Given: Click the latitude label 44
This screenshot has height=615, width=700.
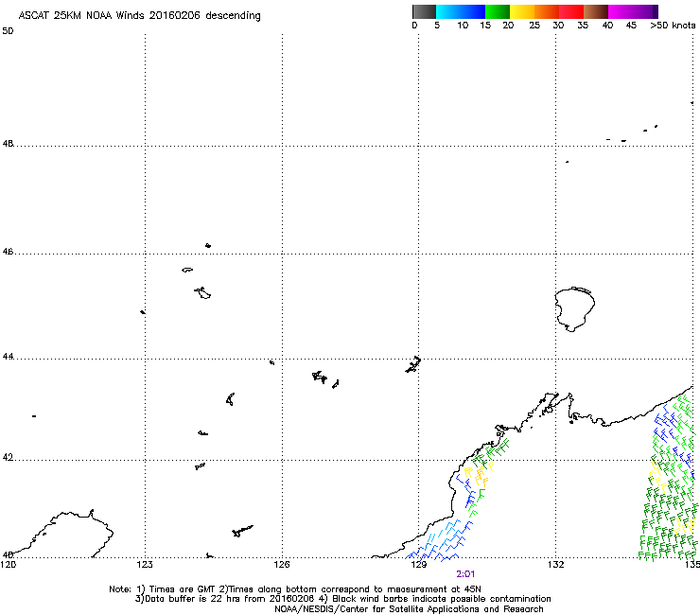Looking at the screenshot, I should click(x=8, y=357).
